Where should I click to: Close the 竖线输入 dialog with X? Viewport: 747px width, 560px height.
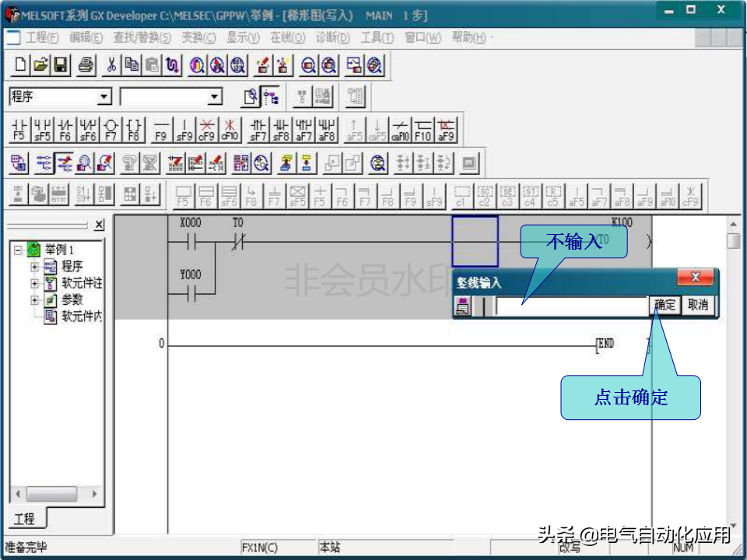pyautogui.click(x=695, y=277)
